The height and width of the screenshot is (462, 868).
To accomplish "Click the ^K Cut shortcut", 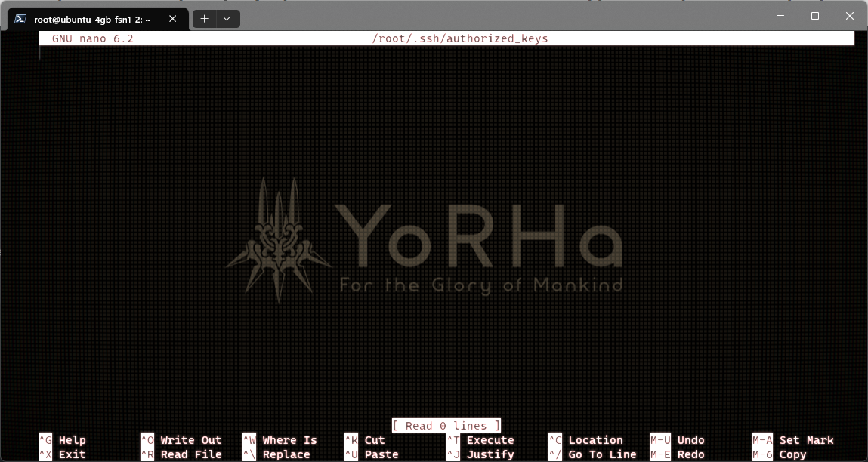I will click(x=365, y=440).
